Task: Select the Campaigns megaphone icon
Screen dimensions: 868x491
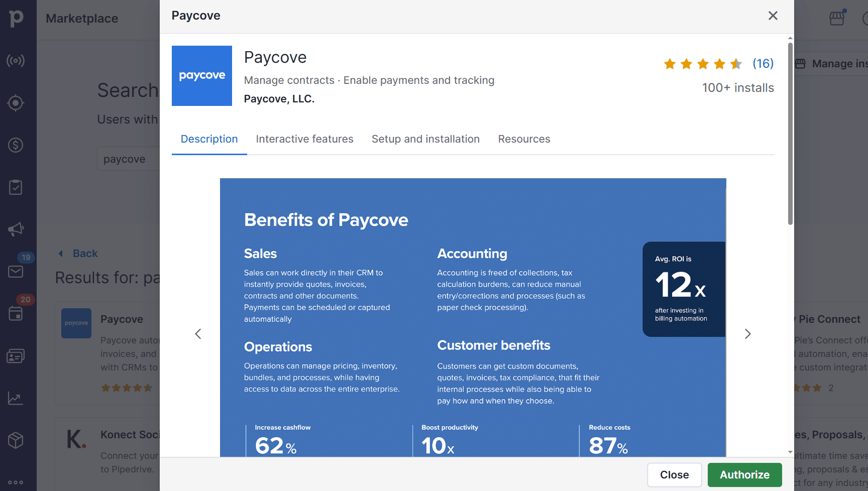Action: 16,228
